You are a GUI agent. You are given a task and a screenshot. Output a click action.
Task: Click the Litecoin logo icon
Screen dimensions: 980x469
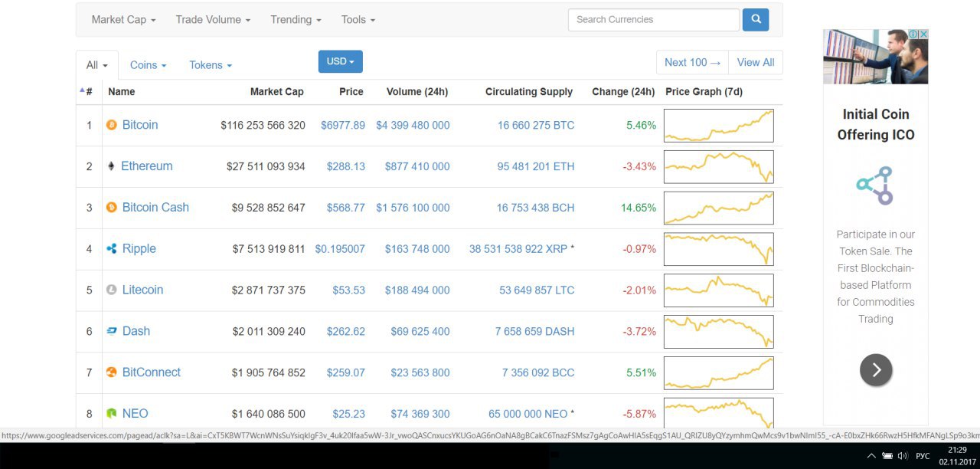coord(112,290)
